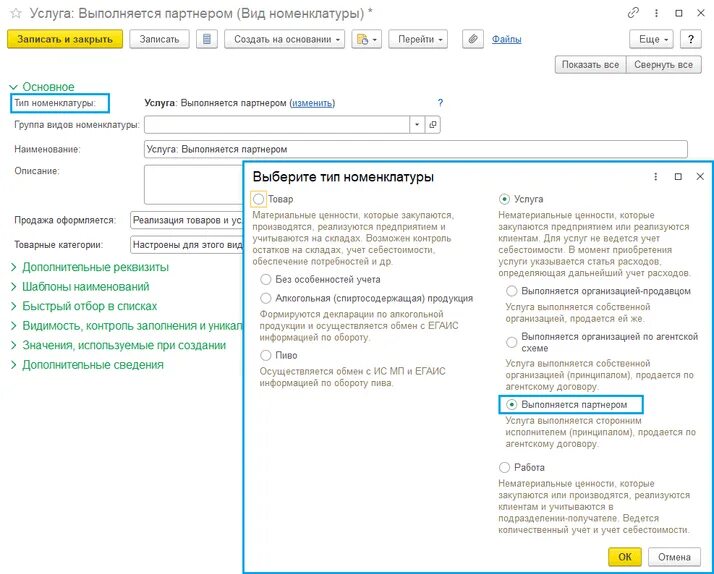Copy link to this form icon

[633, 13]
